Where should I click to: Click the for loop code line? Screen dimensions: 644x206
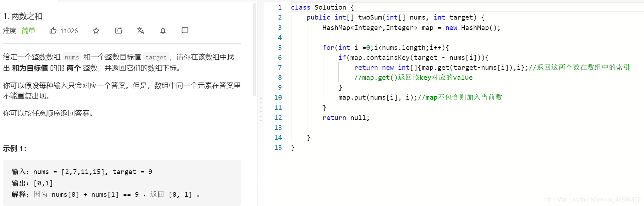click(386, 48)
